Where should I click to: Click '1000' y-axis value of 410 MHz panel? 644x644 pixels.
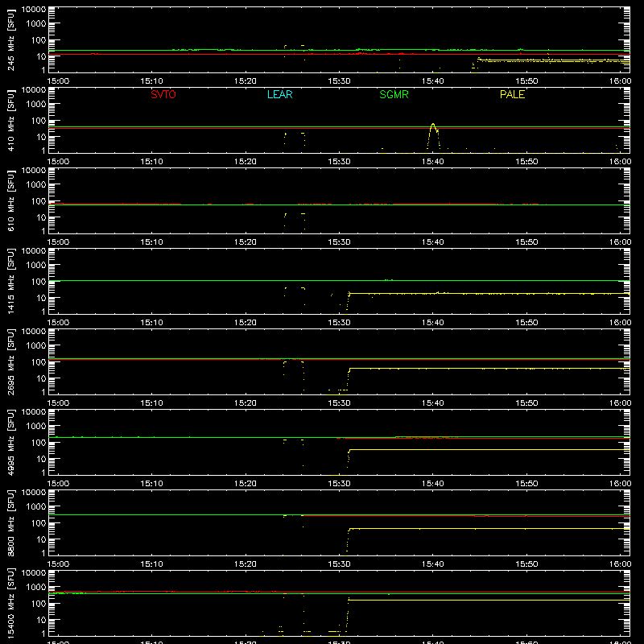coord(36,105)
